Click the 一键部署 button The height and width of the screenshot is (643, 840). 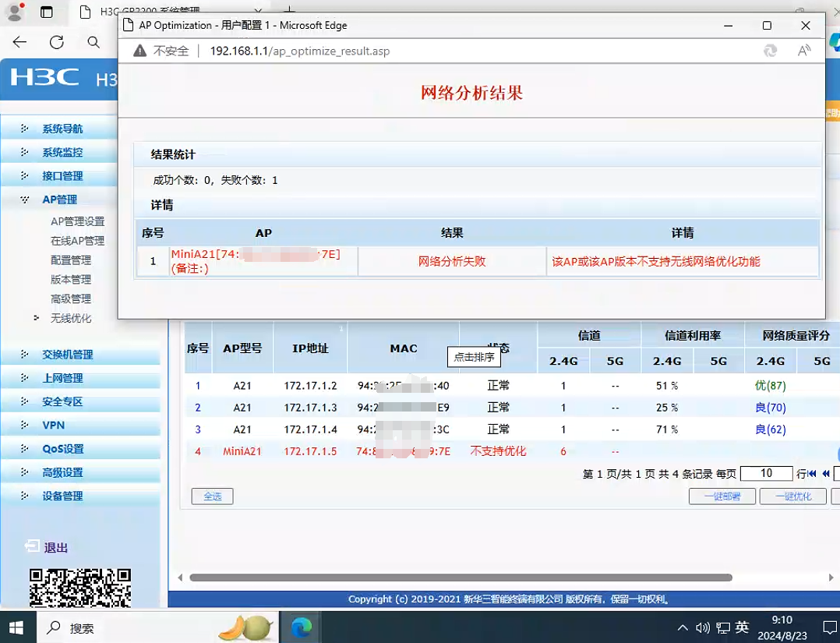tap(722, 496)
